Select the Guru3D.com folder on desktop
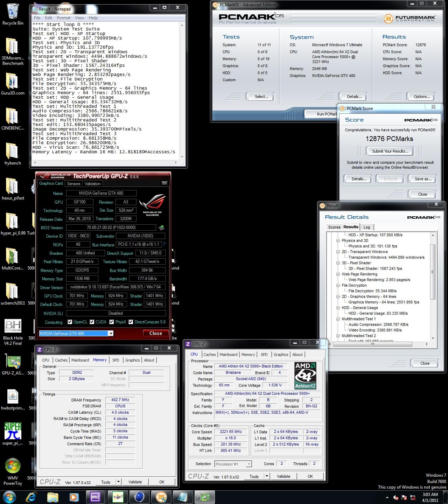 (x=13, y=84)
